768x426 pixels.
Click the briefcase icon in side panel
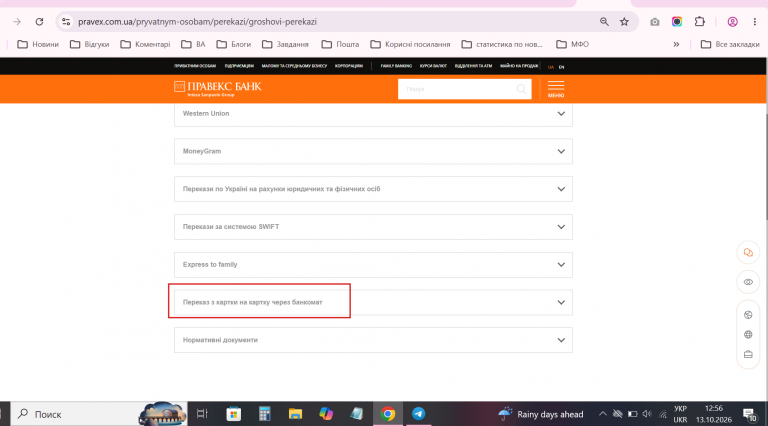point(748,354)
